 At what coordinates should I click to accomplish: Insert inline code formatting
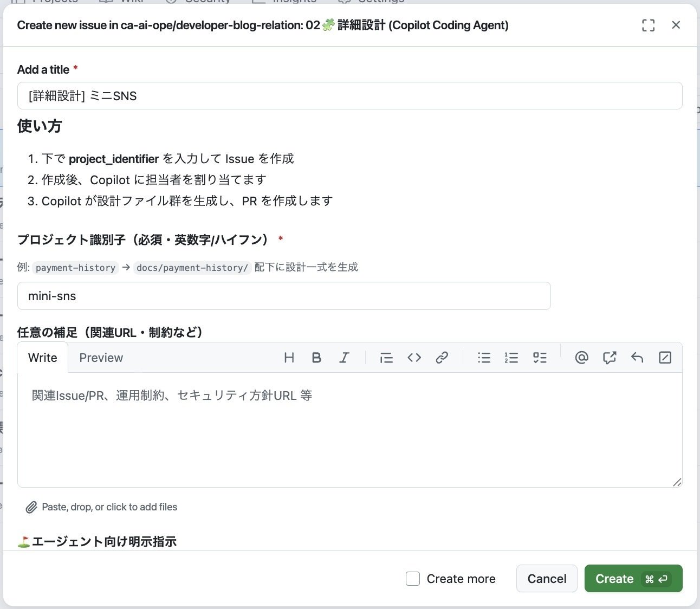coord(414,358)
